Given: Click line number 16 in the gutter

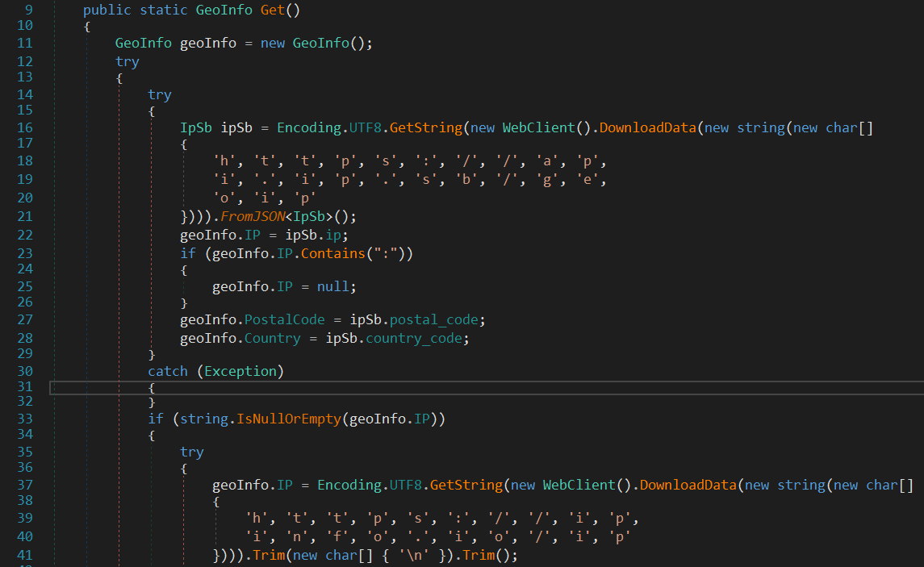Looking at the screenshot, I should (x=24, y=127).
